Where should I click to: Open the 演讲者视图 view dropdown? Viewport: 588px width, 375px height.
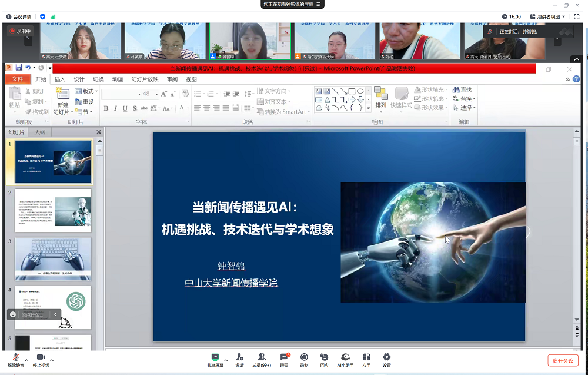coord(547,16)
